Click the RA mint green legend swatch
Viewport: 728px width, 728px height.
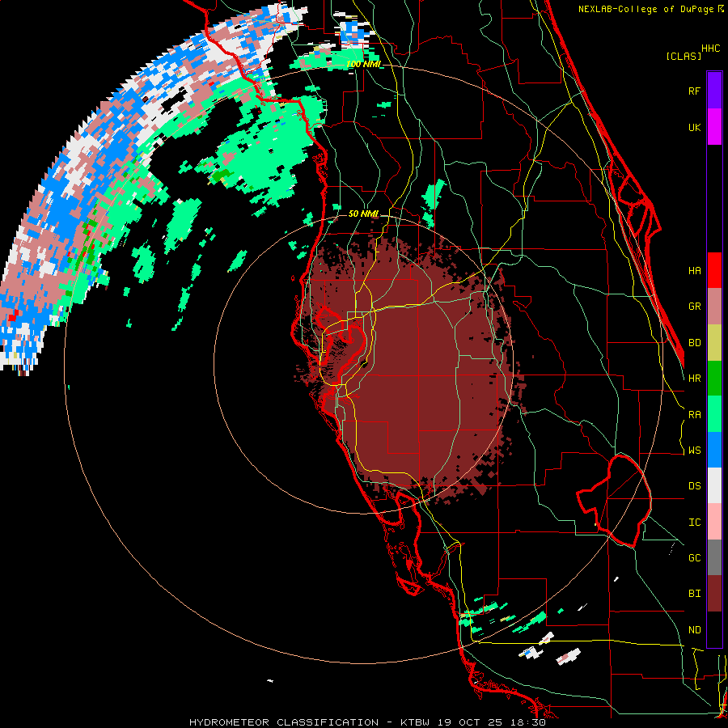714,414
